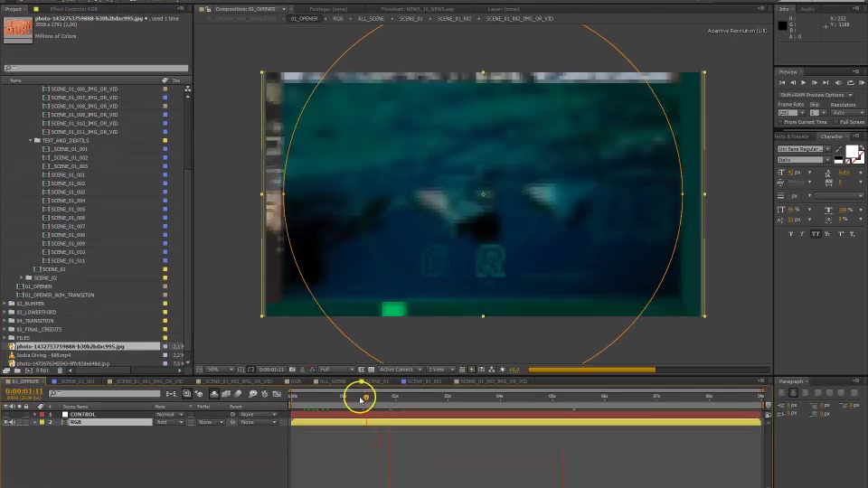The width and height of the screenshot is (868, 488).
Task: Toggle motion blur switch in the timeline
Action: tap(240, 394)
